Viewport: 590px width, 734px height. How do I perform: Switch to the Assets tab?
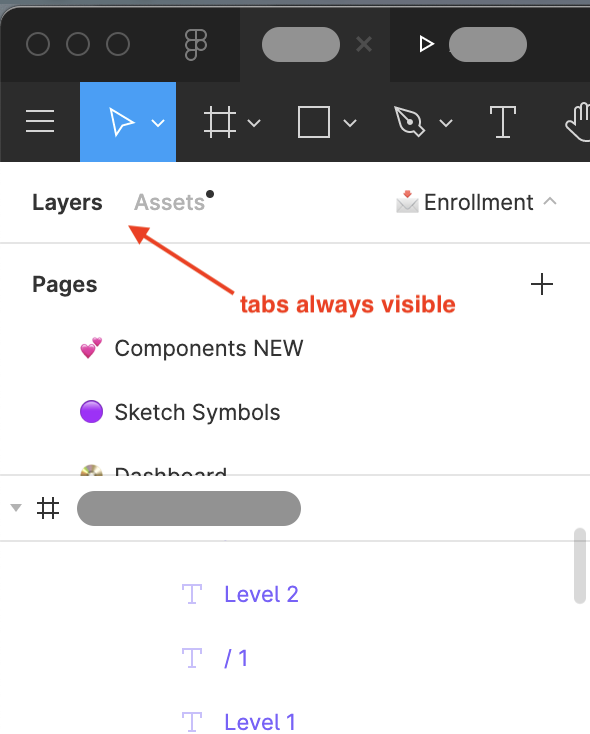click(170, 203)
